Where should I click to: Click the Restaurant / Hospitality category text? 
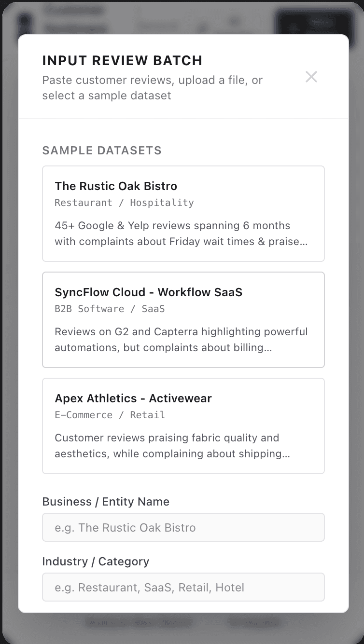pyautogui.click(x=124, y=203)
